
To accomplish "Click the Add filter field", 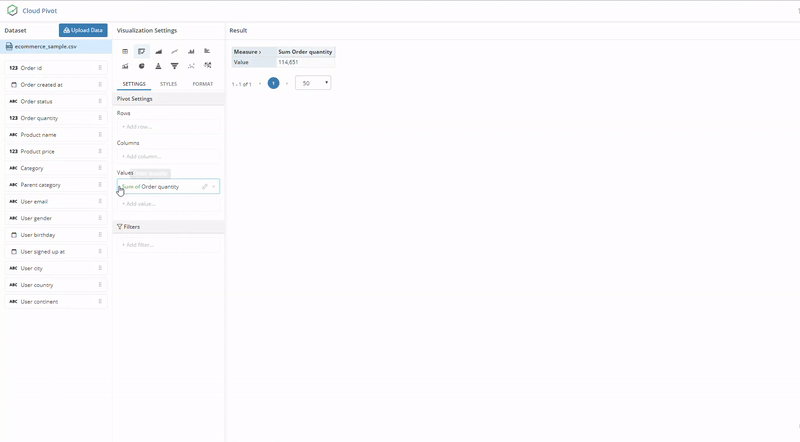I will (167, 245).
